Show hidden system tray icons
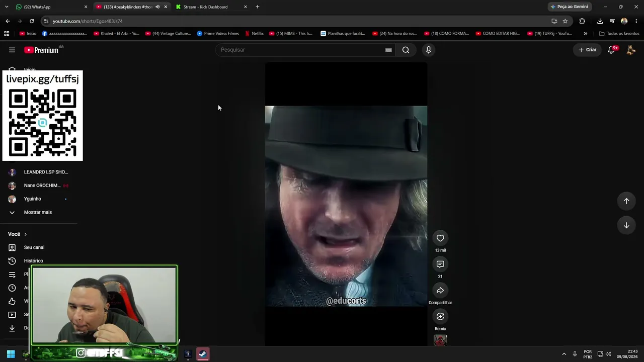 click(564, 354)
